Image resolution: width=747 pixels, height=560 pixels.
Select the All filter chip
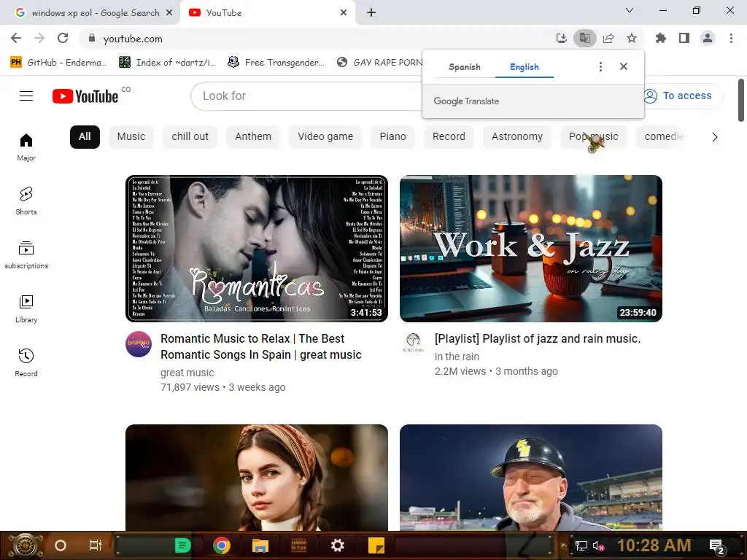pos(85,136)
